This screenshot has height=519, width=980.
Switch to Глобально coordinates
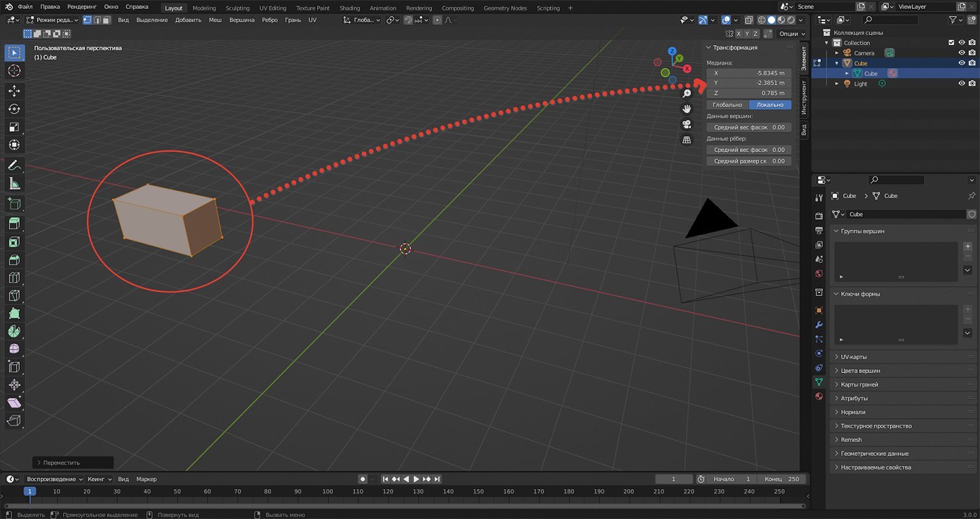[727, 104]
